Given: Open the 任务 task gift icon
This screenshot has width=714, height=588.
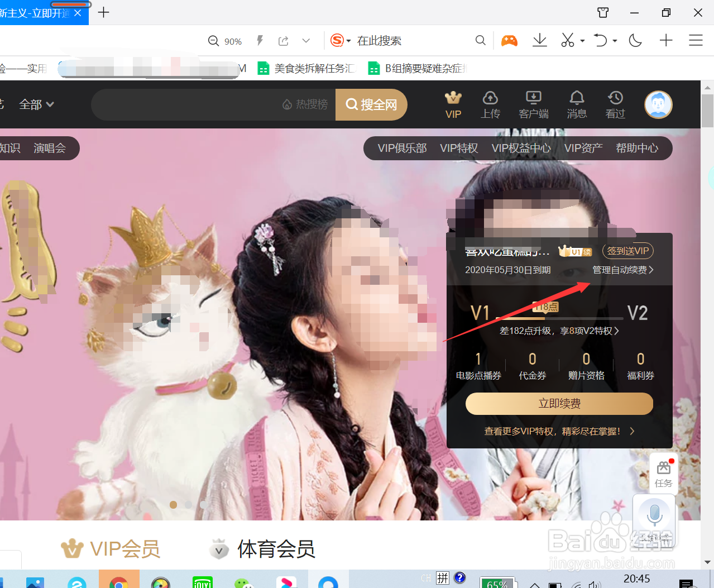Looking at the screenshot, I should tap(663, 474).
